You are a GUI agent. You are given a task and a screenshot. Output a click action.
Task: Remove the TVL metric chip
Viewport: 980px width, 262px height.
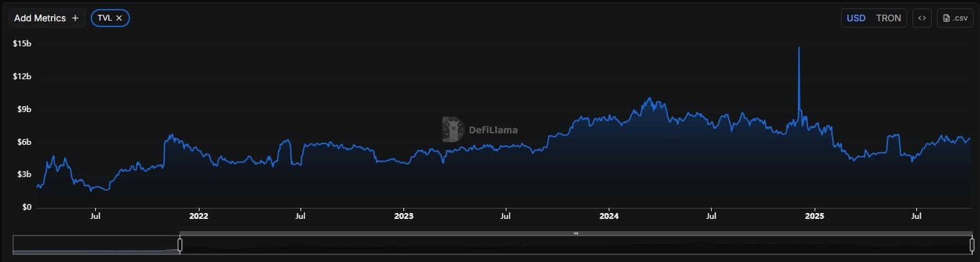(x=119, y=18)
